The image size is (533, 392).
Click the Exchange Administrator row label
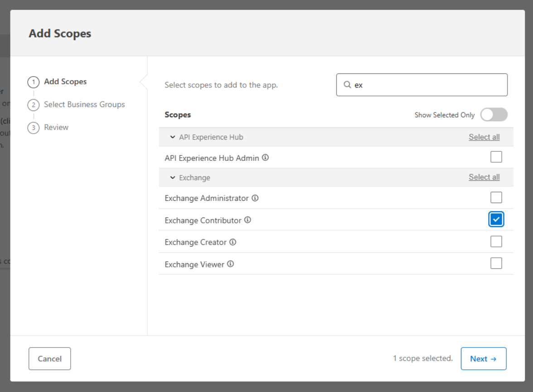[207, 198]
